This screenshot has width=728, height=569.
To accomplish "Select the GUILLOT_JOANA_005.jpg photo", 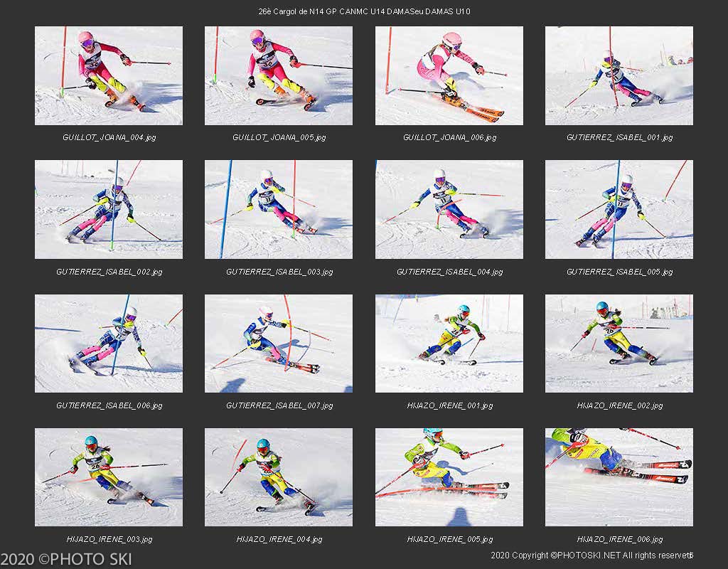I will 279,75.
